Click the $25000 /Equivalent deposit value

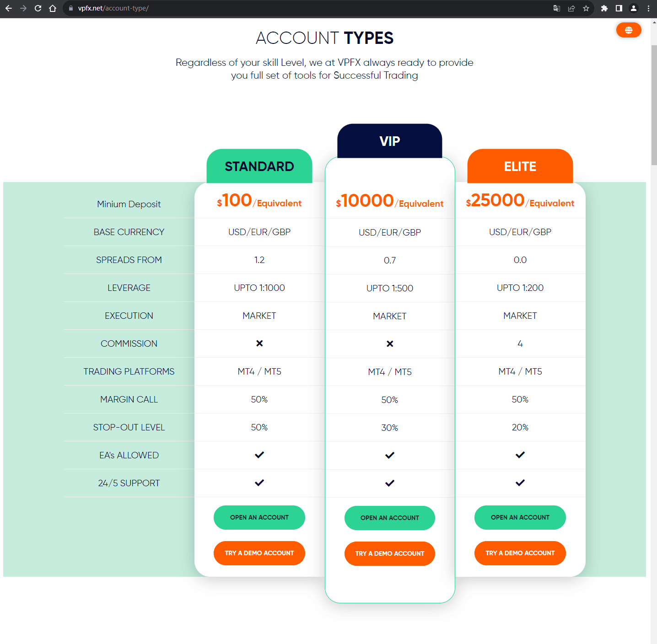click(520, 201)
